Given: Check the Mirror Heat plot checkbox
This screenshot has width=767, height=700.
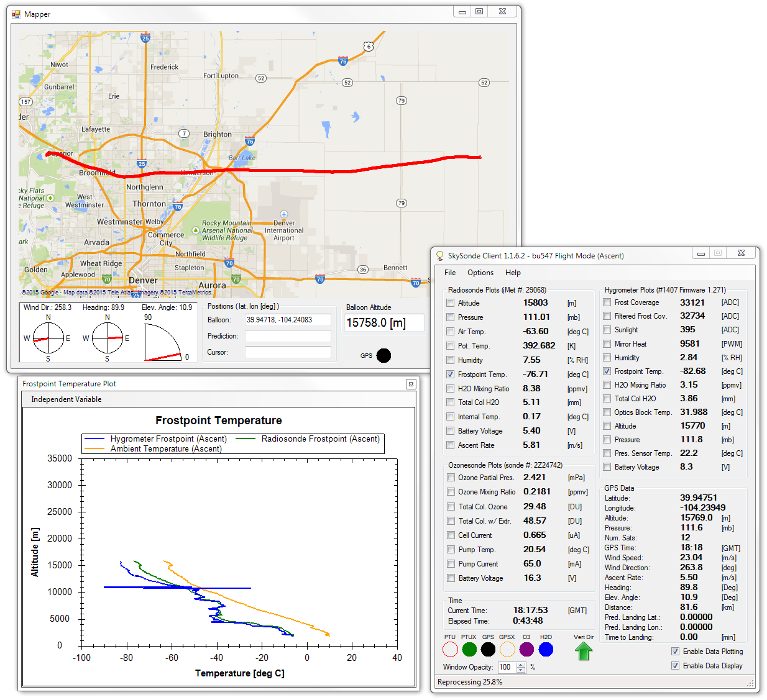Looking at the screenshot, I should (x=607, y=344).
